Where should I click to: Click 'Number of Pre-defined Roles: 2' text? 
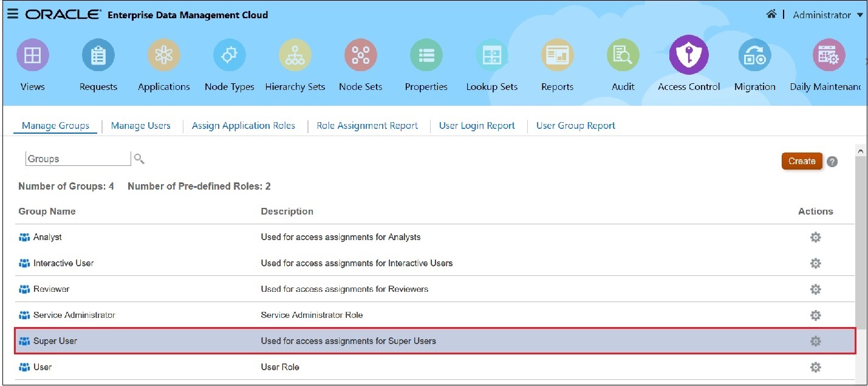tap(199, 187)
